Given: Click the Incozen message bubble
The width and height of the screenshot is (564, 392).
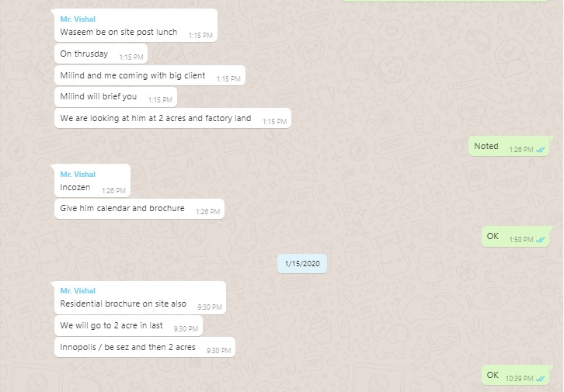Looking at the screenshot, I should coord(92,181).
